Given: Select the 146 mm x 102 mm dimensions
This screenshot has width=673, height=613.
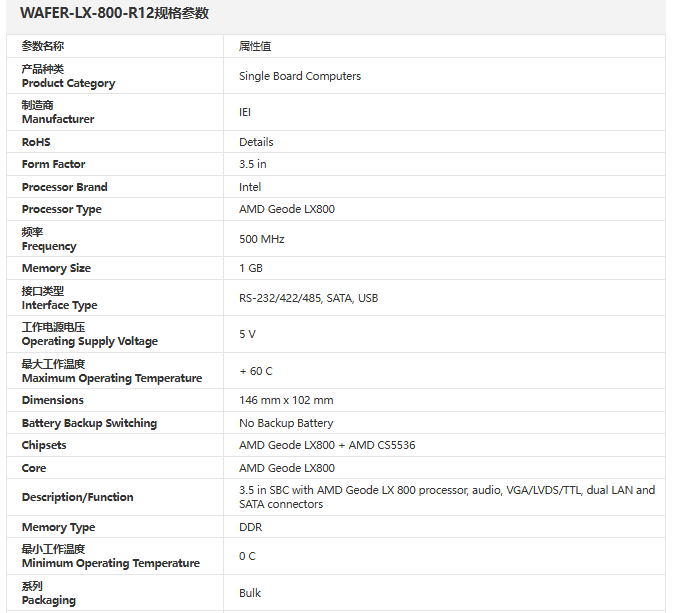Looking at the screenshot, I should (x=286, y=400).
